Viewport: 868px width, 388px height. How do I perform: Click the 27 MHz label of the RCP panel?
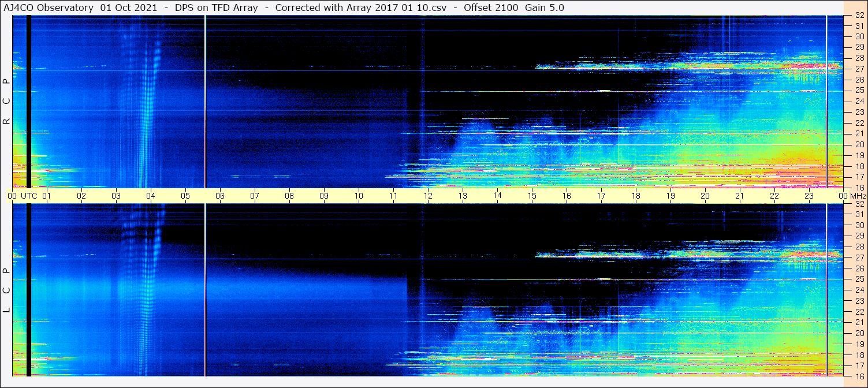pos(859,69)
